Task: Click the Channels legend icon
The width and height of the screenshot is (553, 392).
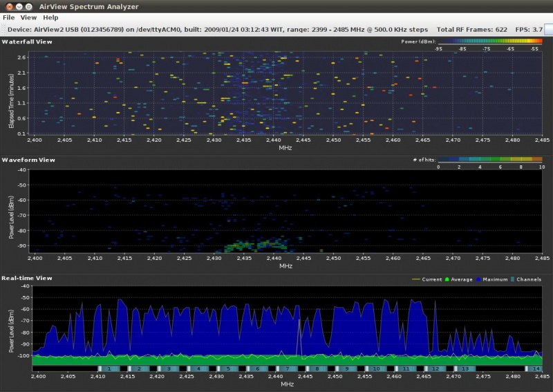Action: pos(512,279)
